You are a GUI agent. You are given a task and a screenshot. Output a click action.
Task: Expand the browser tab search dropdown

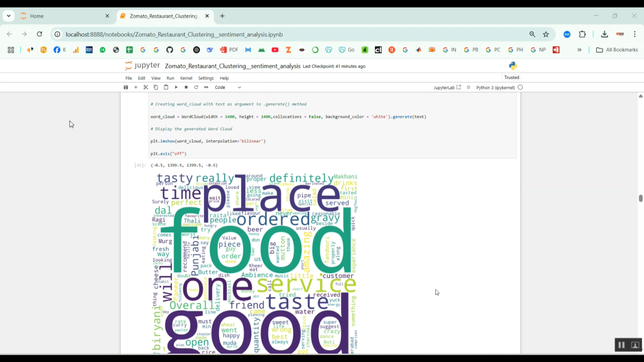tap(9, 16)
